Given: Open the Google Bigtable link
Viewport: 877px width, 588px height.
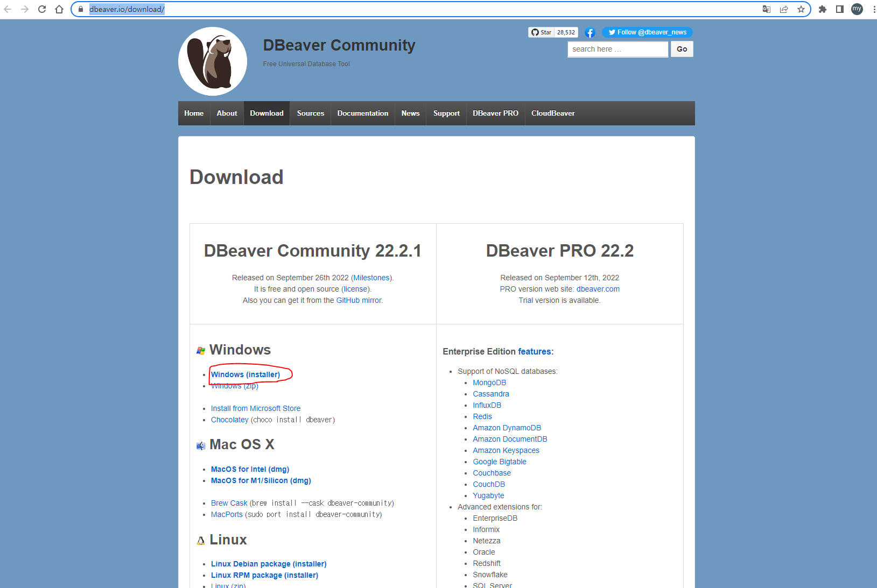Looking at the screenshot, I should tap(500, 462).
